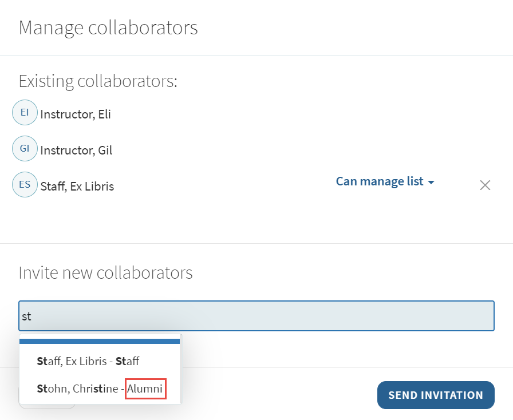Screen dimensions: 513x420
Task: Click the collaborator name 'Instructor, Gil'
Action: (76, 150)
